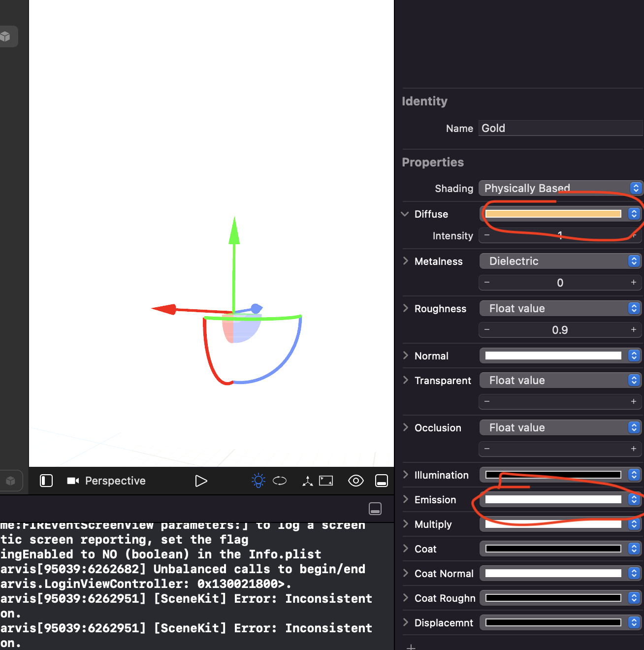Increase Roughness 0.9 with plus
The height and width of the screenshot is (650, 644).
tap(634, 330)
